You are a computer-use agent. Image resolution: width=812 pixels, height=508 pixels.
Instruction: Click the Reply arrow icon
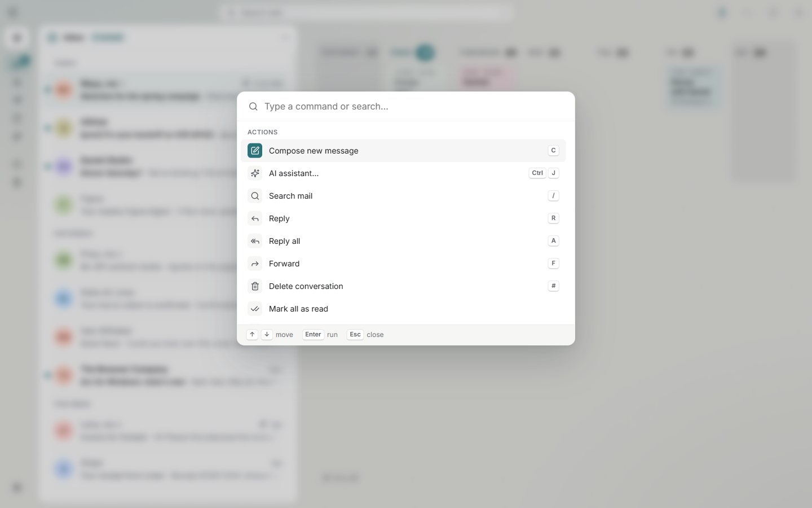(x=255, y=218)
